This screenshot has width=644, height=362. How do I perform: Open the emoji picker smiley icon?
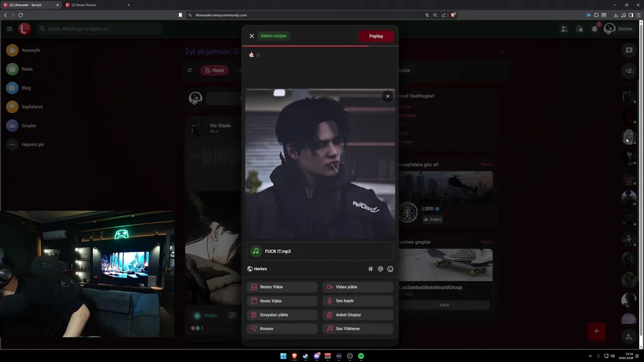click(390, 269)
